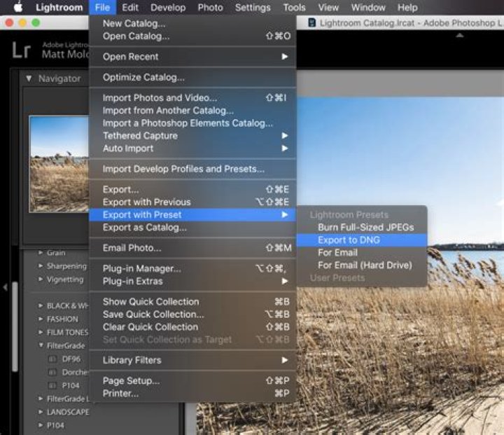Click the catalog document icon in title bar
This screenshot has width=504, height=435.
pos(311,22)
